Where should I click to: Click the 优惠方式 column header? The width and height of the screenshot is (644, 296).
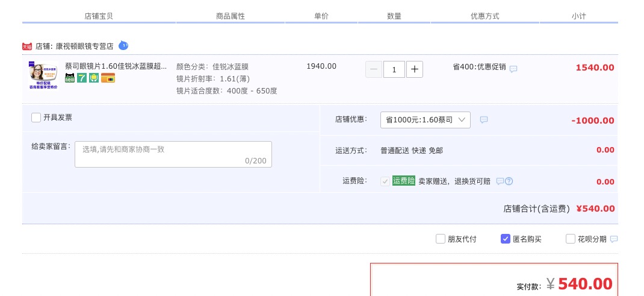[x=485, y=16]
